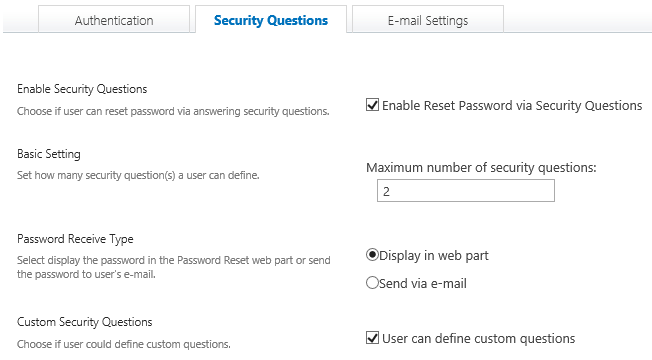The width and height of the screenshot is (652, 360).
Task: Select the Security Questions tab
Action: click(x=271, y=20)
